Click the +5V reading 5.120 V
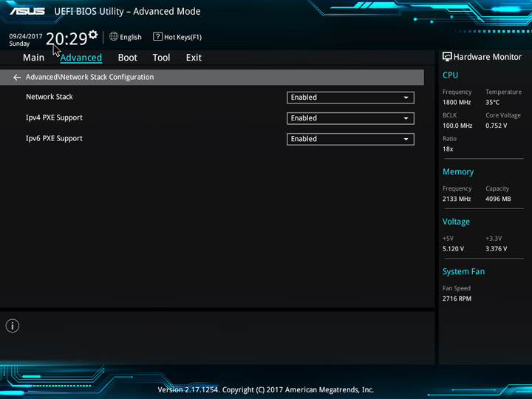Viewport: 532px width, 399px height. coord(453,249)
